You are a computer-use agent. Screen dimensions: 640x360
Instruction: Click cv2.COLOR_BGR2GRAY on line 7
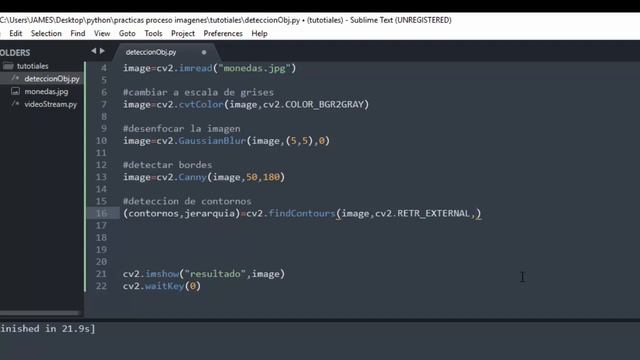[313, 104]
